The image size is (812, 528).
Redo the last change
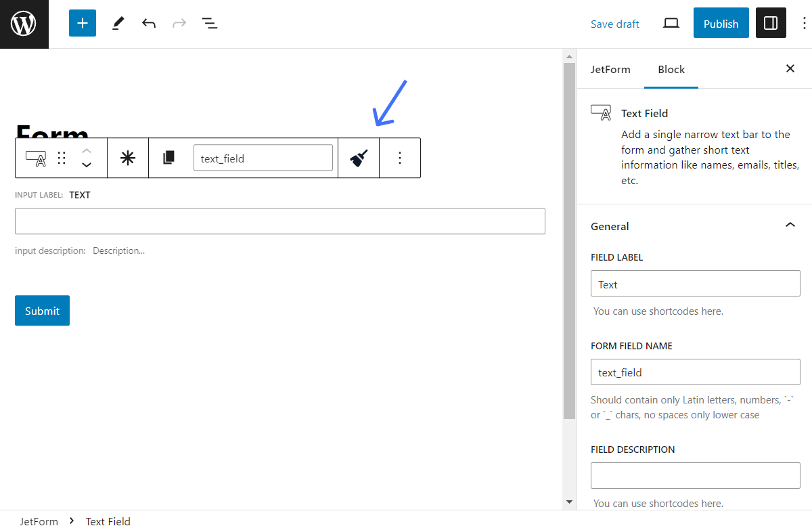click(x=179, y=22)
